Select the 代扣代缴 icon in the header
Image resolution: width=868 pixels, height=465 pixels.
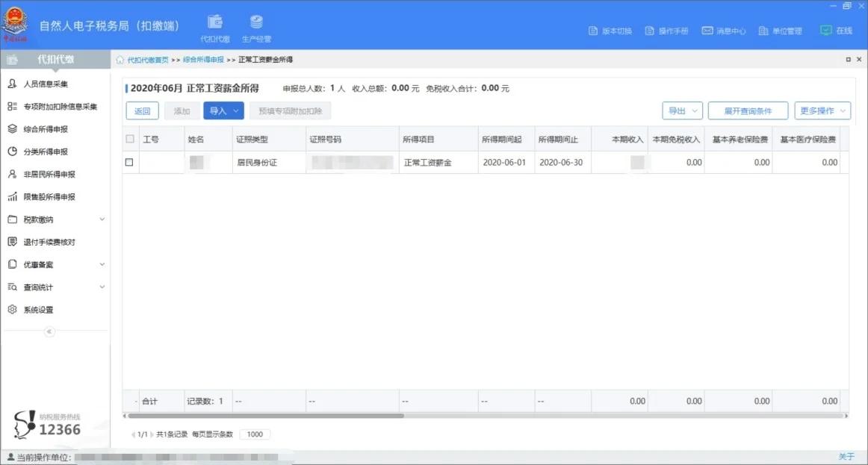[x=215, y=27]
